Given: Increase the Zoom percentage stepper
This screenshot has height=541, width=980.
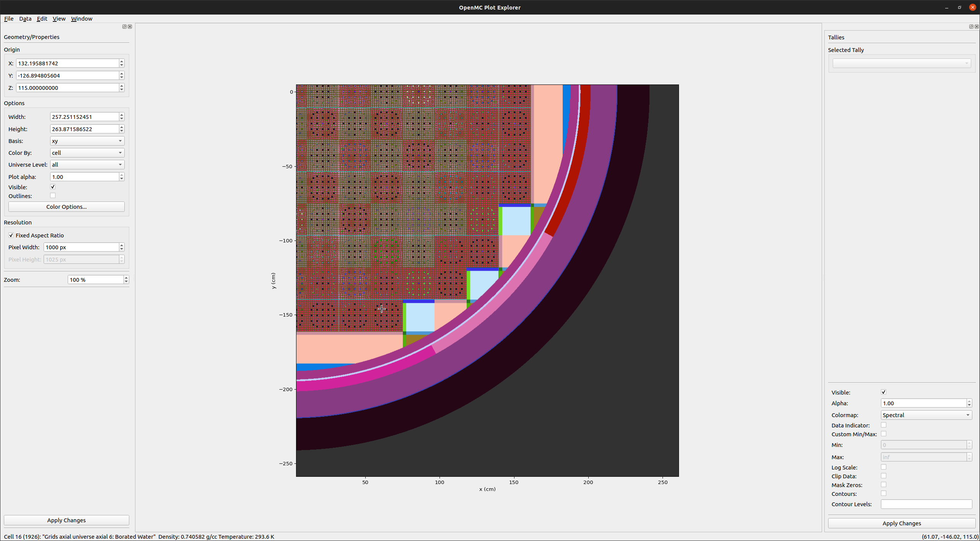Looking at the screenshot, I should [x=126, y=278].
